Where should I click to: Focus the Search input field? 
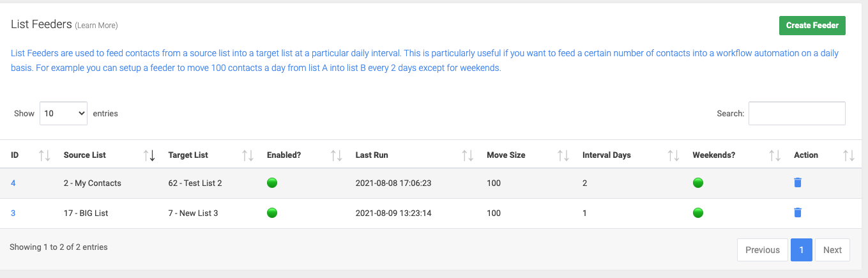(x=797, y=113)
